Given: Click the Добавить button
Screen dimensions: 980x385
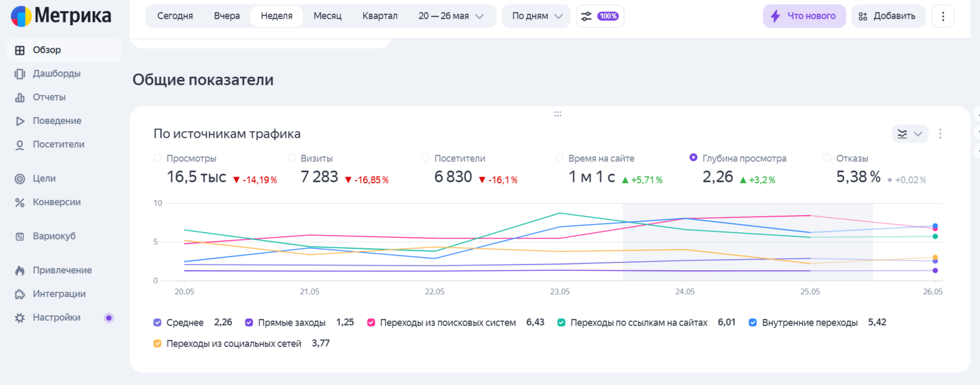Looking at the screenshot, I should [x=888, y=16].
